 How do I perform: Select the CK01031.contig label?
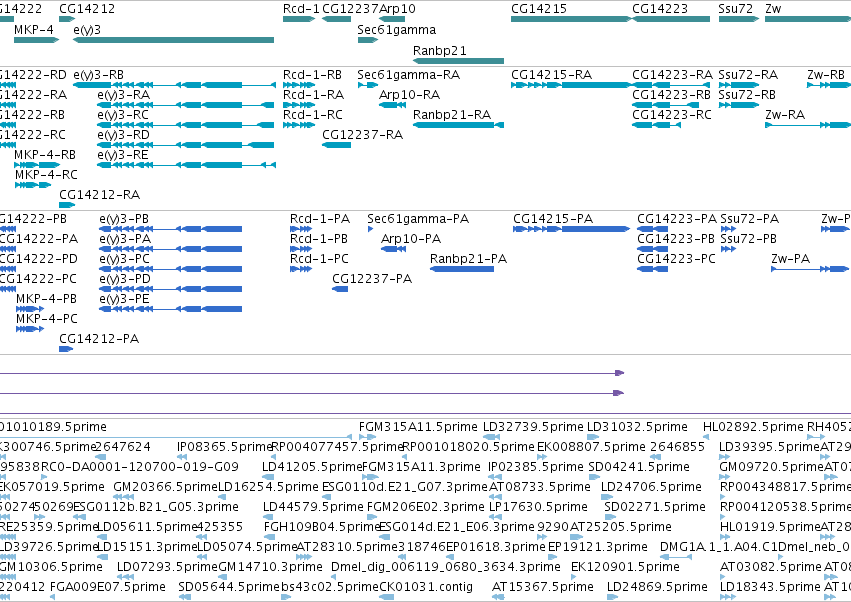click(426, 587)
